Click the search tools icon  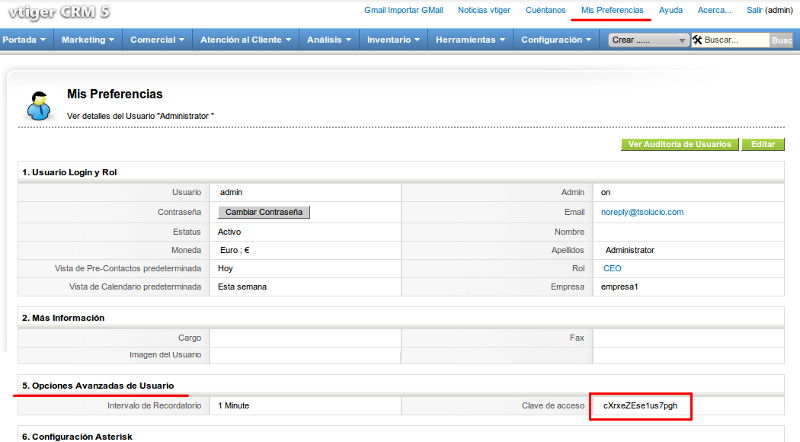pyautogui.click(x=696, y=40)
